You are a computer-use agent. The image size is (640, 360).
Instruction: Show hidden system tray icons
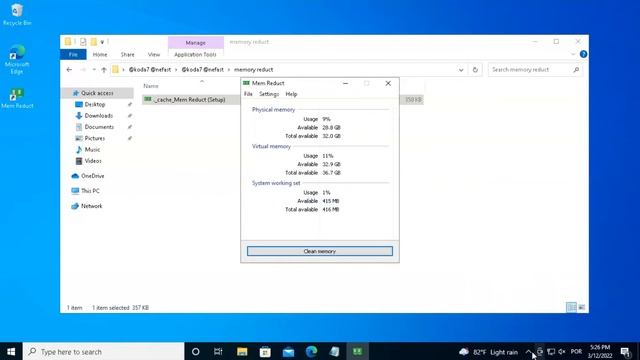529,352
